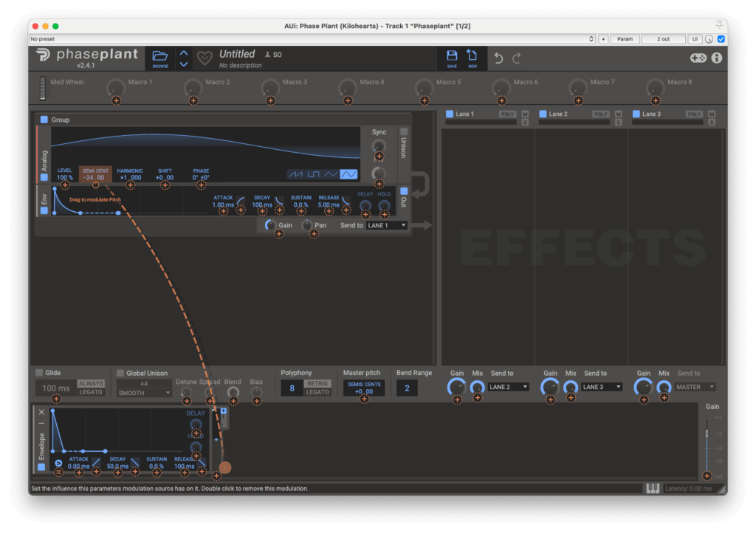Select the sine waveform shape

click(348, 174)
